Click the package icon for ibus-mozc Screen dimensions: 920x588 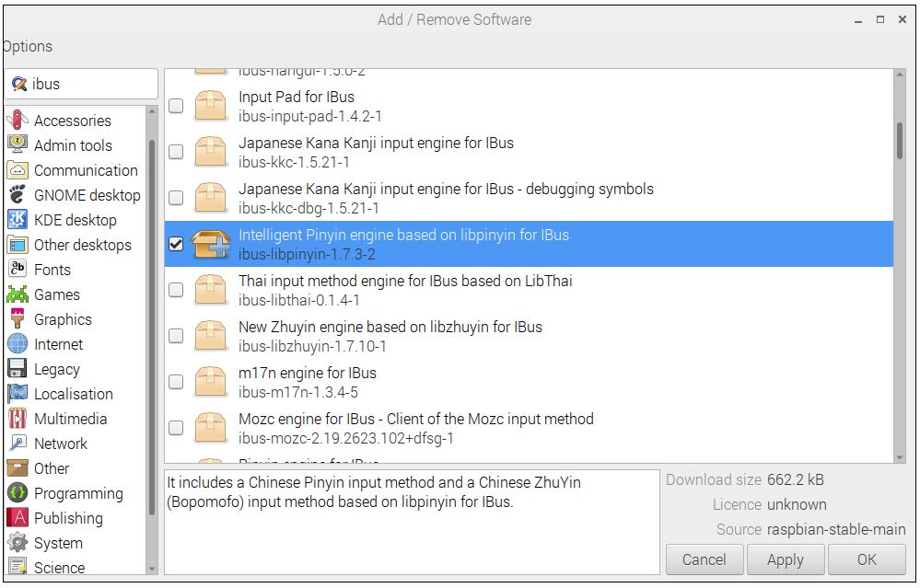[x=210, y=428]
